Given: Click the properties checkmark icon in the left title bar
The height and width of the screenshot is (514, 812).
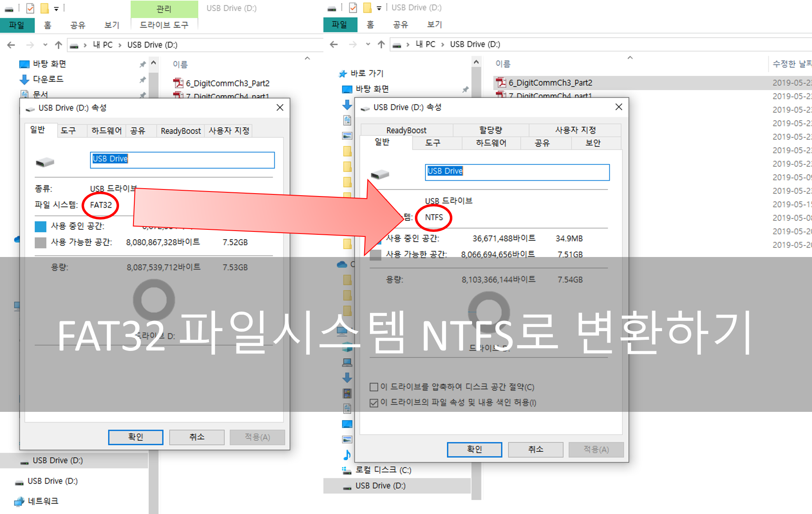Looking at the screenshot, I should click(30, 8).
